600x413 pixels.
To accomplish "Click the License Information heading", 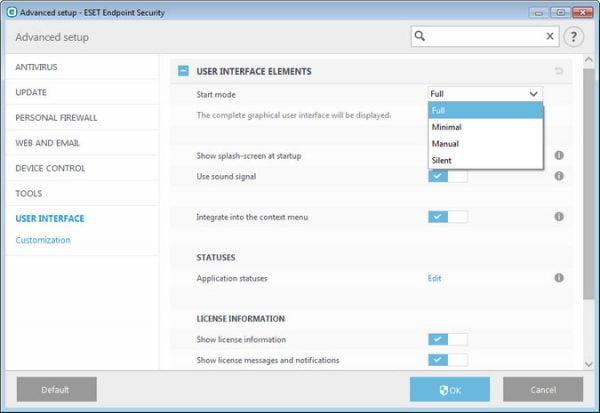I will pyautogui.click(x=240, y=318).
